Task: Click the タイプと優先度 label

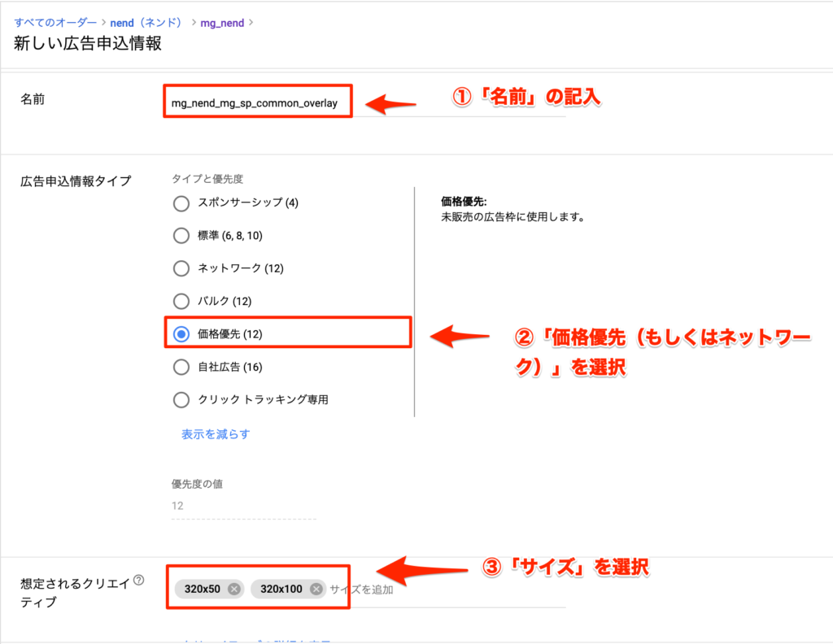Action: point(207,179)
